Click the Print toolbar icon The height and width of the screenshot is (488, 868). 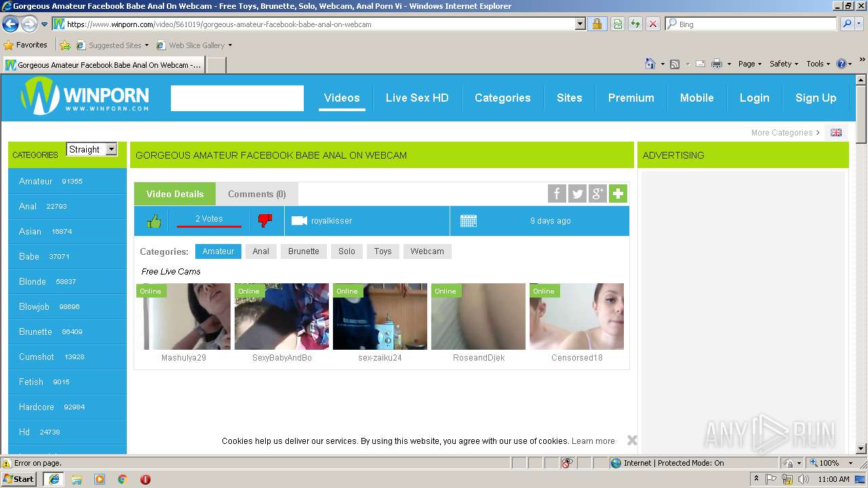pos(717,64)
